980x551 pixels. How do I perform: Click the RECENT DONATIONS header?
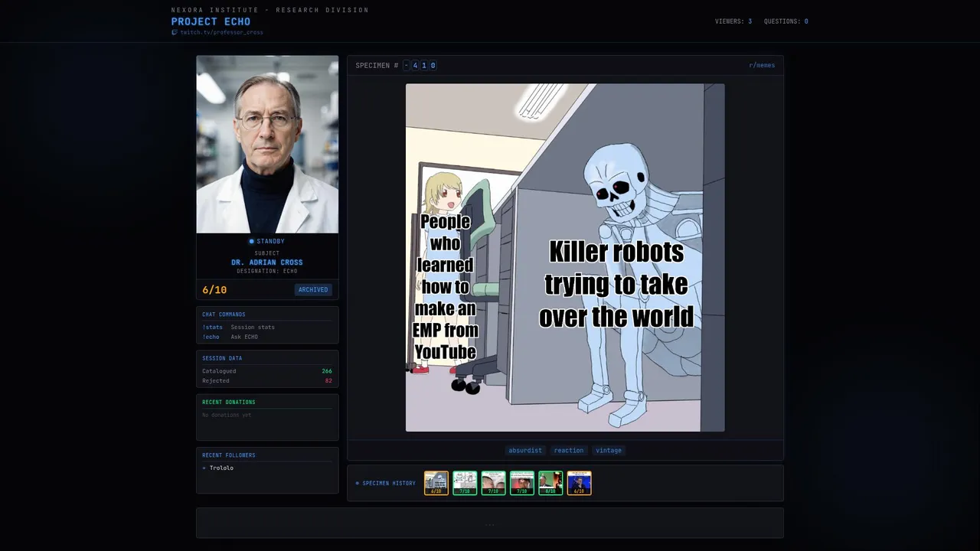pos(229,403)
